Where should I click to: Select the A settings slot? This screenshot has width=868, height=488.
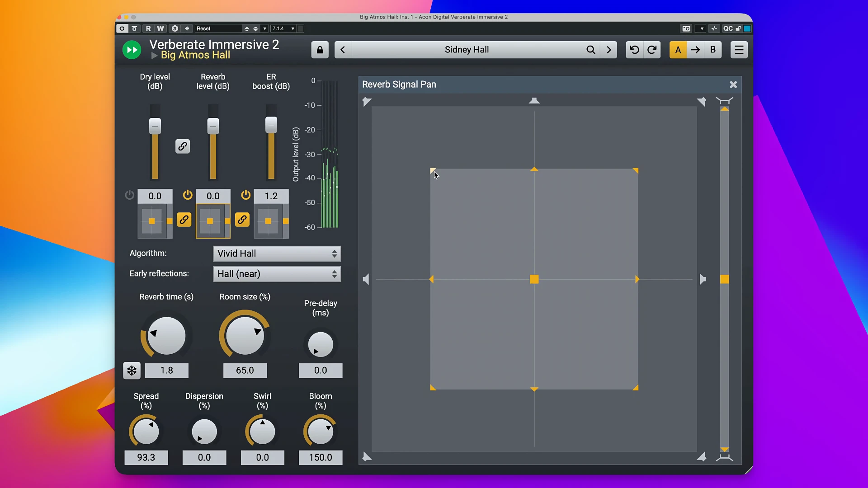pos(678,50)
